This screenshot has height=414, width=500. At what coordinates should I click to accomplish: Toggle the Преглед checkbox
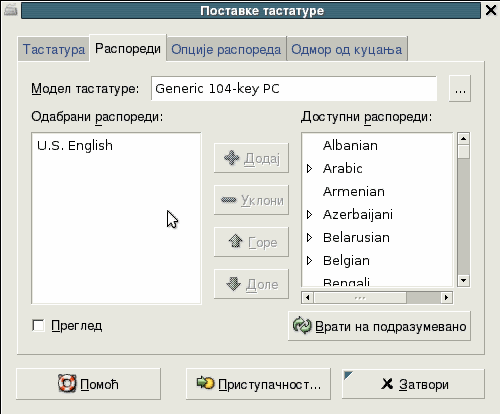pos(38,326)
